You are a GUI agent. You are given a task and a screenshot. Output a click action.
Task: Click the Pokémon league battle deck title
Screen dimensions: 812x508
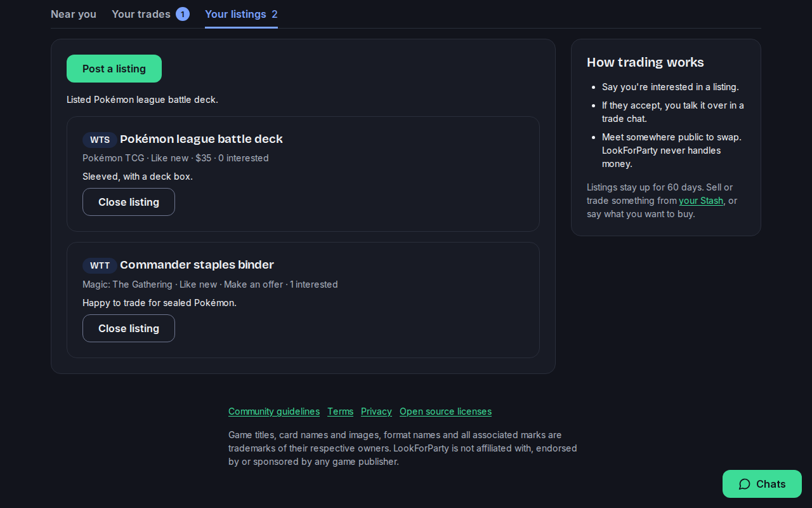[201, 139]
